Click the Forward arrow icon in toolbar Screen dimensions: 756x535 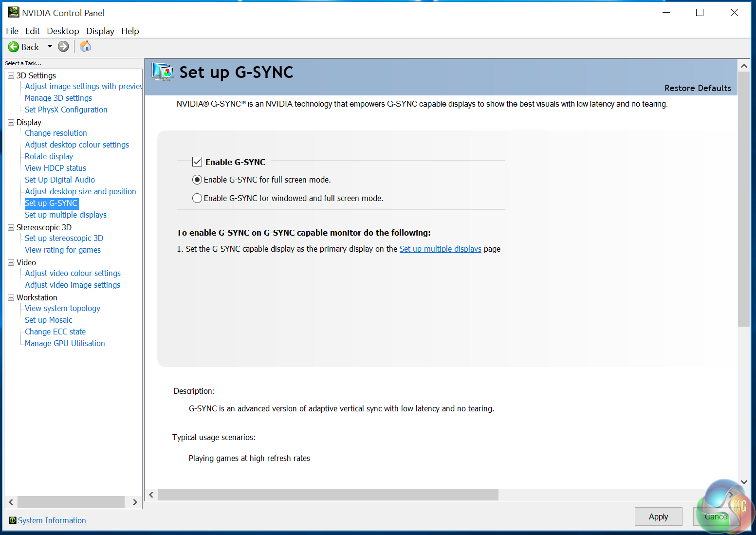pos(63,46)
